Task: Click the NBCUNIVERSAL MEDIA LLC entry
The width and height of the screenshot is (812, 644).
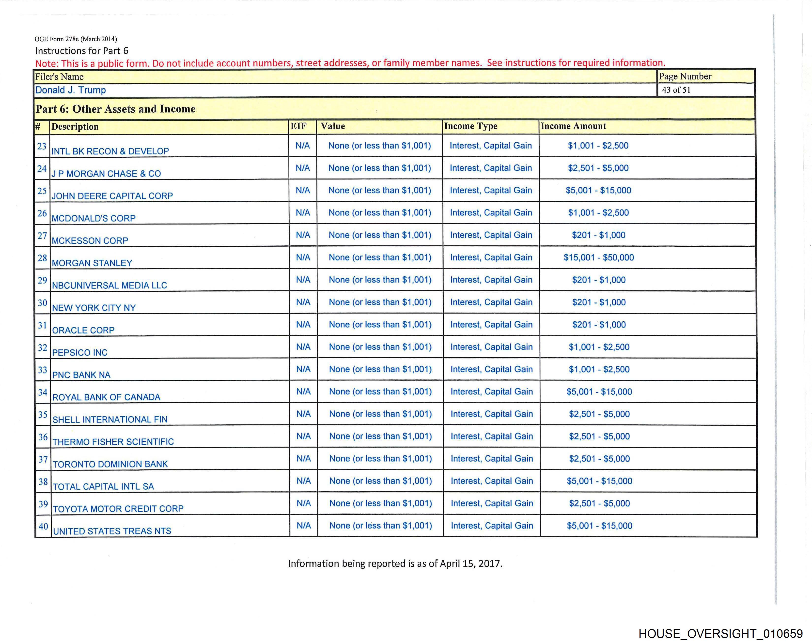Action: click(x=109, y=285)
